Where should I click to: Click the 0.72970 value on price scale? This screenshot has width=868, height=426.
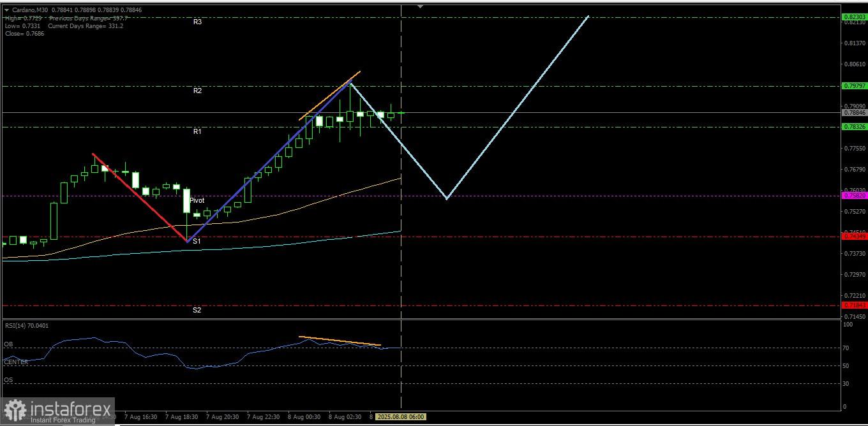[855, 275]
